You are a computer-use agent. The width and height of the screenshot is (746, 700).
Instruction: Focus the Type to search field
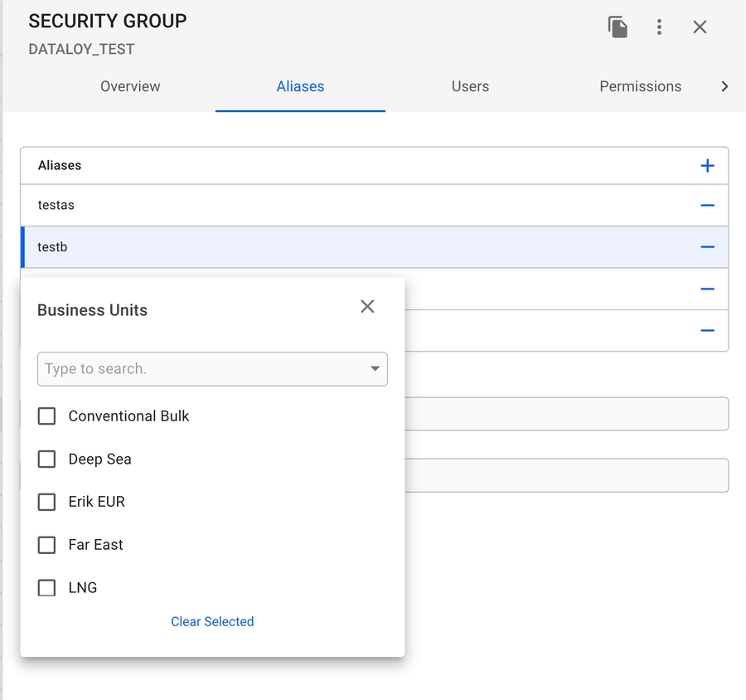(x=199, y=369)
